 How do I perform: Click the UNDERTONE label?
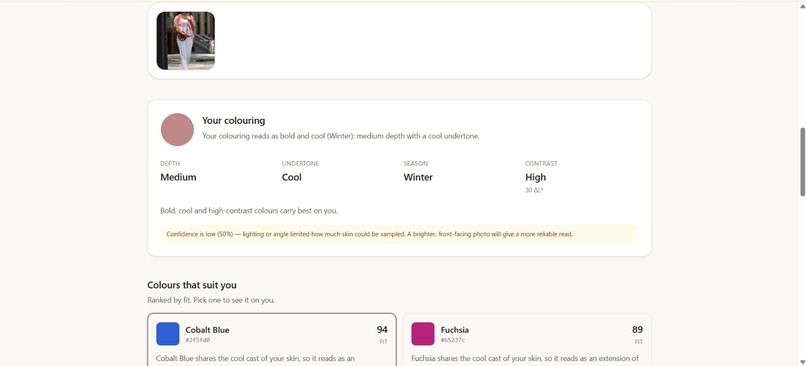pyautogui.click(x=300, y=163)
